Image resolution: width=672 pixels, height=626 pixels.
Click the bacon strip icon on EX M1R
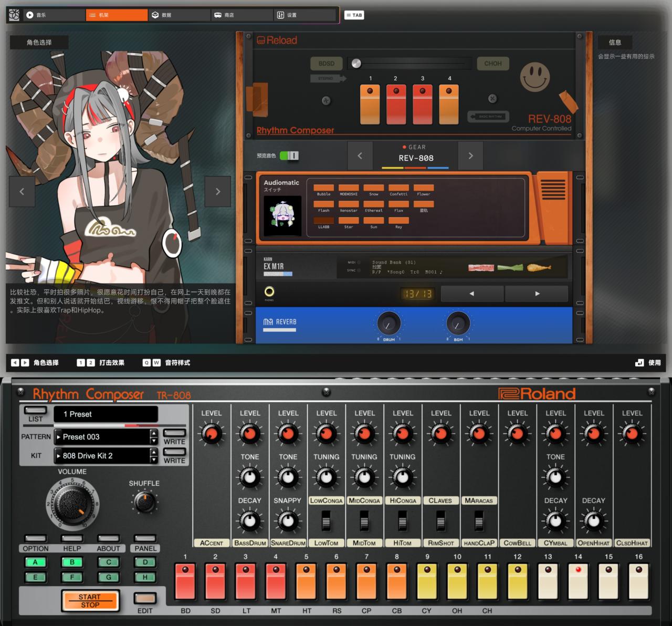pos(481,268)
